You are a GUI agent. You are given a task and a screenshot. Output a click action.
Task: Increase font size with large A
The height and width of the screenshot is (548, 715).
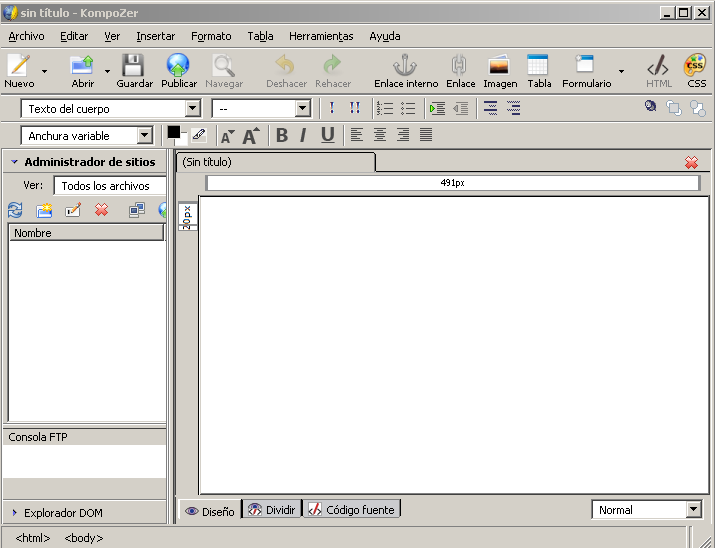(x=251, y=135)
